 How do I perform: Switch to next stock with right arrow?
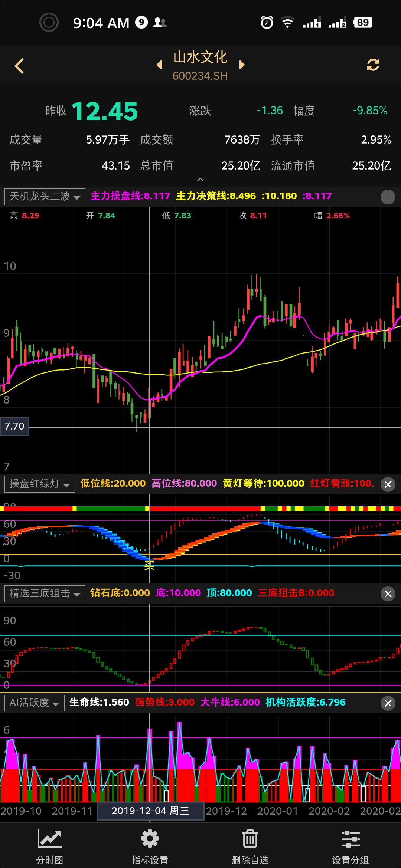242,65
